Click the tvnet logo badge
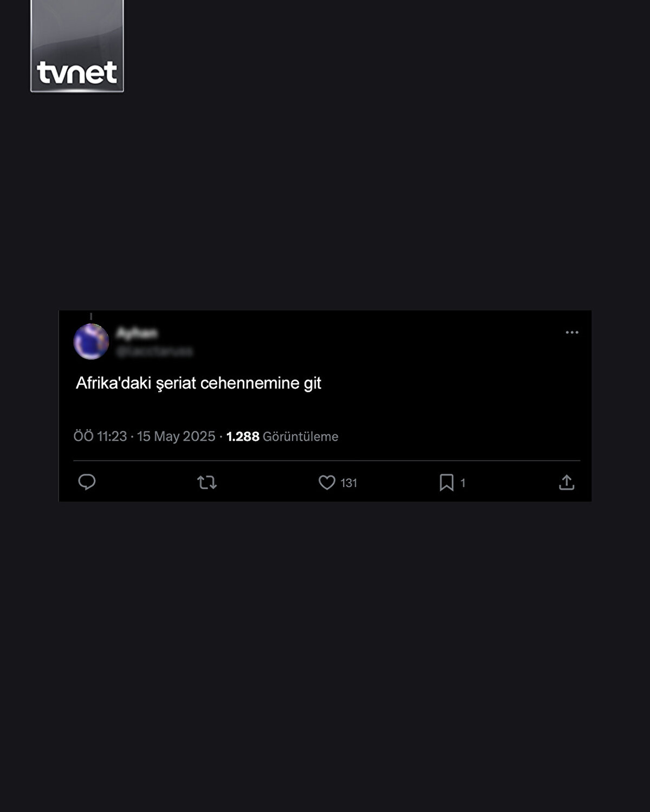650x812 pixels. tap(77, 46)
